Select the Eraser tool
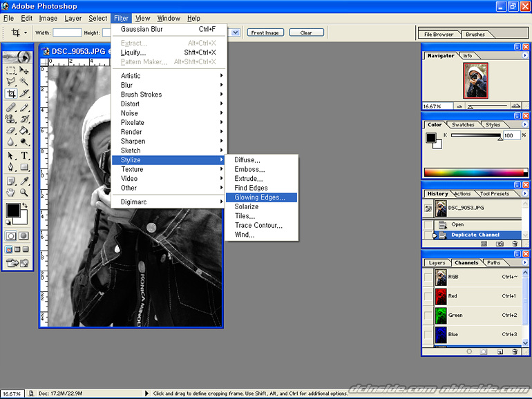 point(11,130)
